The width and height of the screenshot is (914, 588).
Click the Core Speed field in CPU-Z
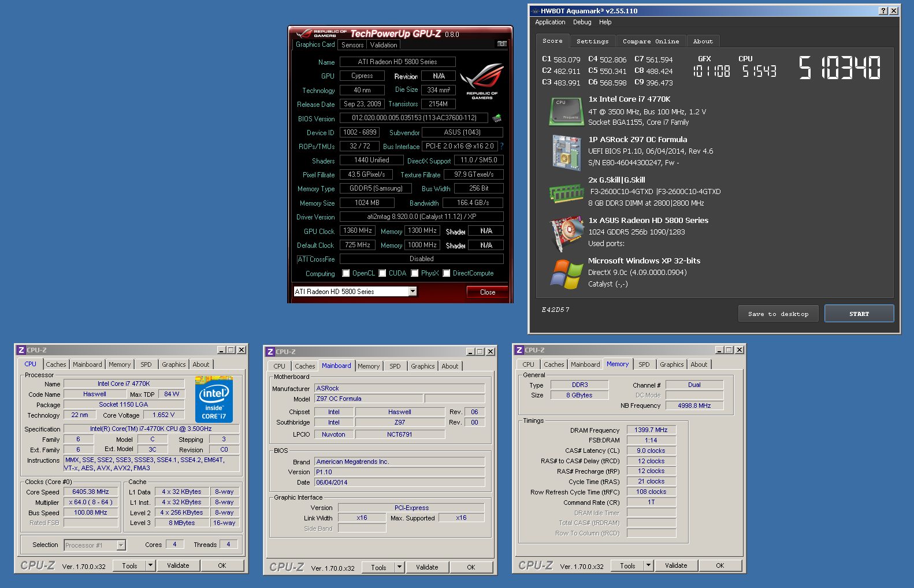pos(91,492)
